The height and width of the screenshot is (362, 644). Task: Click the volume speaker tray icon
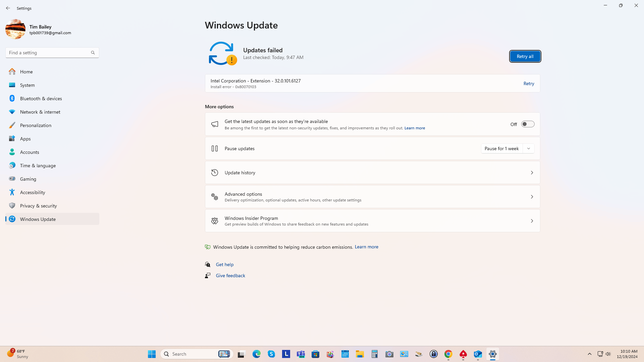[x=608, y=354]
